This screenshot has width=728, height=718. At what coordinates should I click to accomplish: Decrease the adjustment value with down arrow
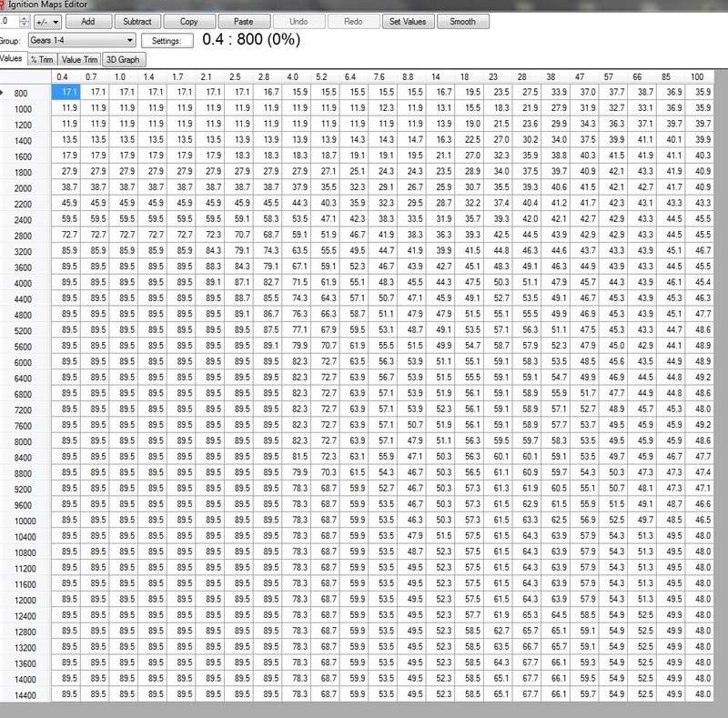[x=25, y=25]
